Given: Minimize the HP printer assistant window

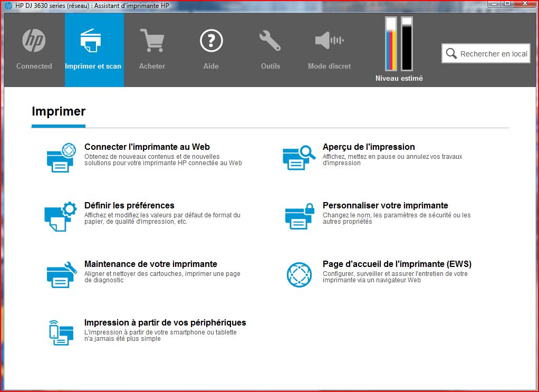Looking at the screenshot, I should [494, 4].
